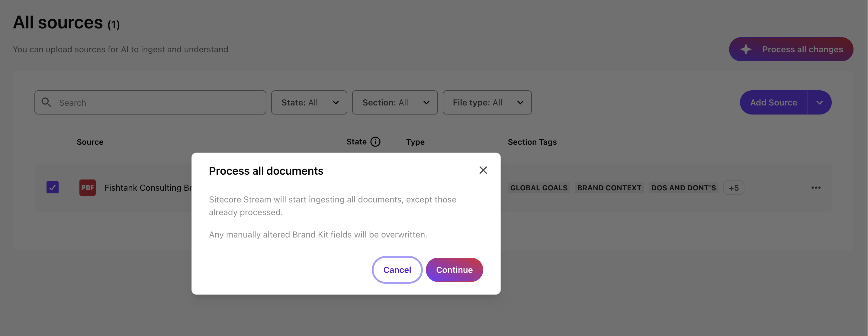Click the GLOBAL GOALS section tag
Screen dimensions: 868x336
click(x=539, y=188)
